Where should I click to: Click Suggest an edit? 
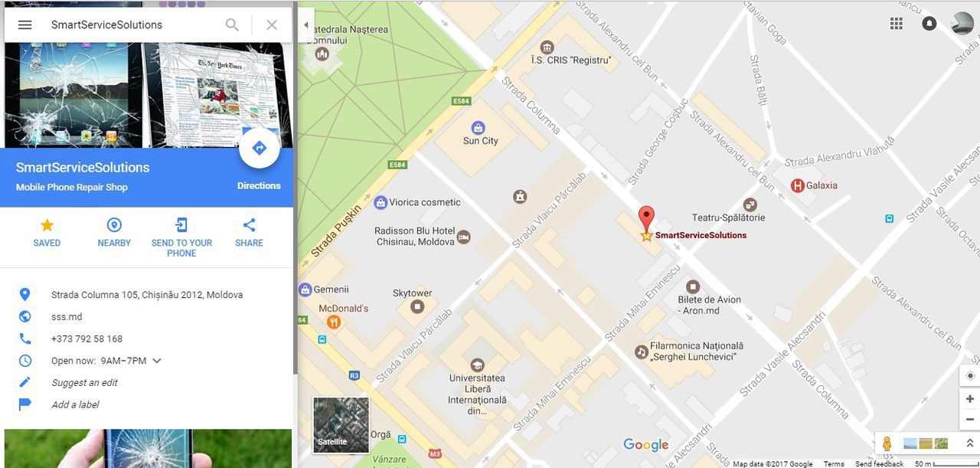(x=84, y=382)
